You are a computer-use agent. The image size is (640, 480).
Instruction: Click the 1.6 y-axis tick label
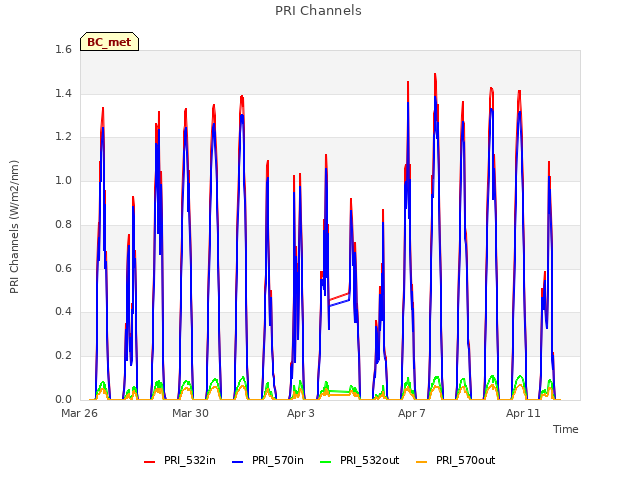point(63,49)
